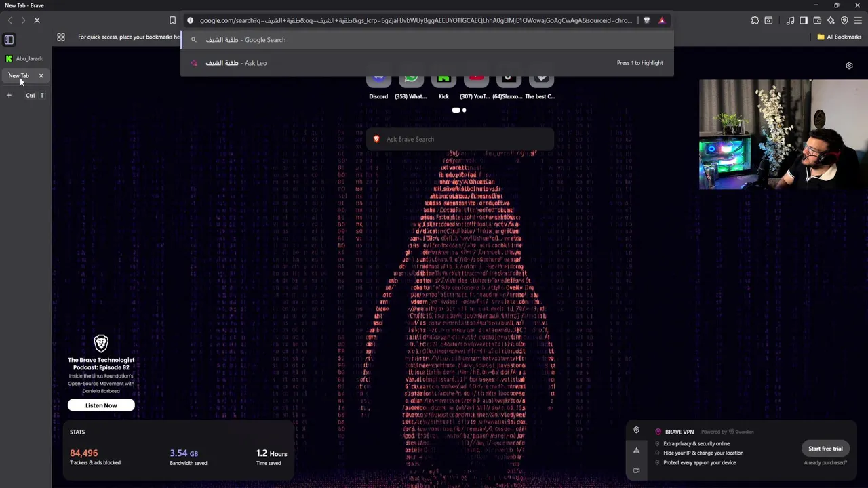Add a new tab with the plus button
The image size is (868, 488).
tap(9, 96)
